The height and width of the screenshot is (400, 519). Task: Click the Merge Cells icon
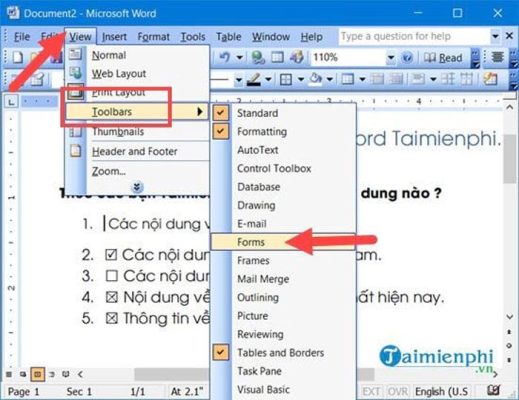[377, 79]
